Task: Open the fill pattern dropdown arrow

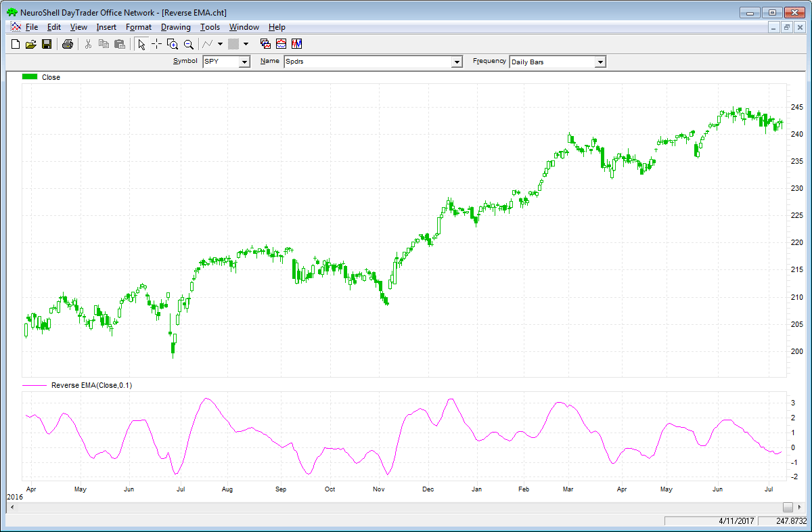Action: click(x=246, y=44)
